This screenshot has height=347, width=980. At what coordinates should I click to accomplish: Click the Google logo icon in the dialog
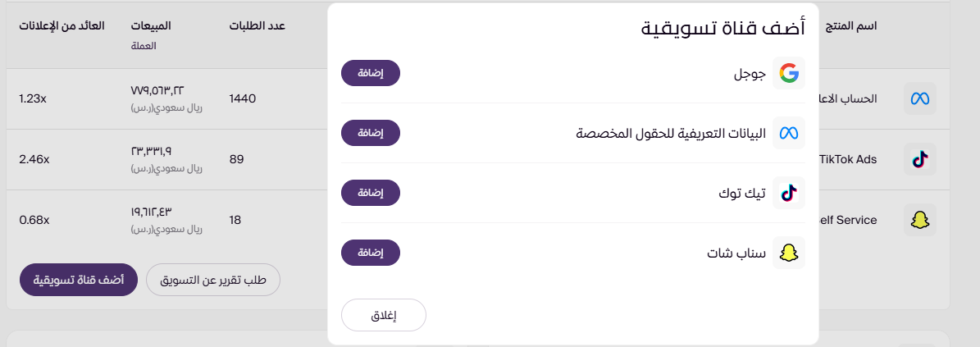tap(789, 73)
